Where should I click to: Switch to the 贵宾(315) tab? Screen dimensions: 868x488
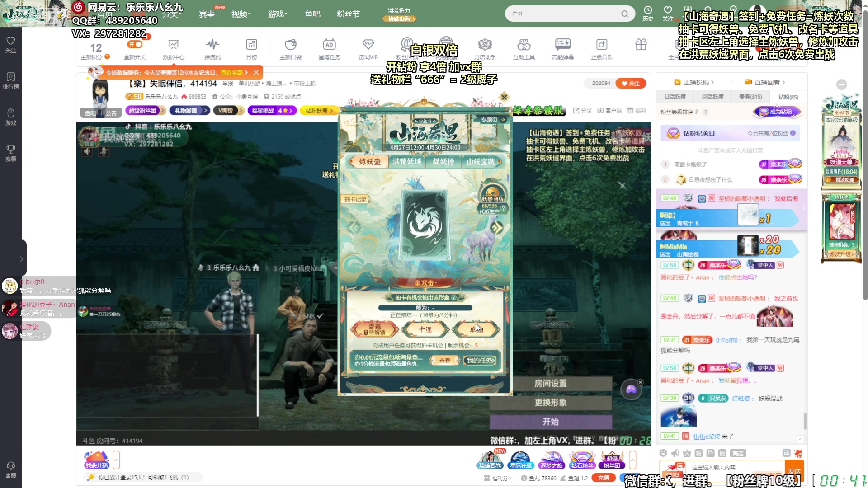tap(750, 97)
